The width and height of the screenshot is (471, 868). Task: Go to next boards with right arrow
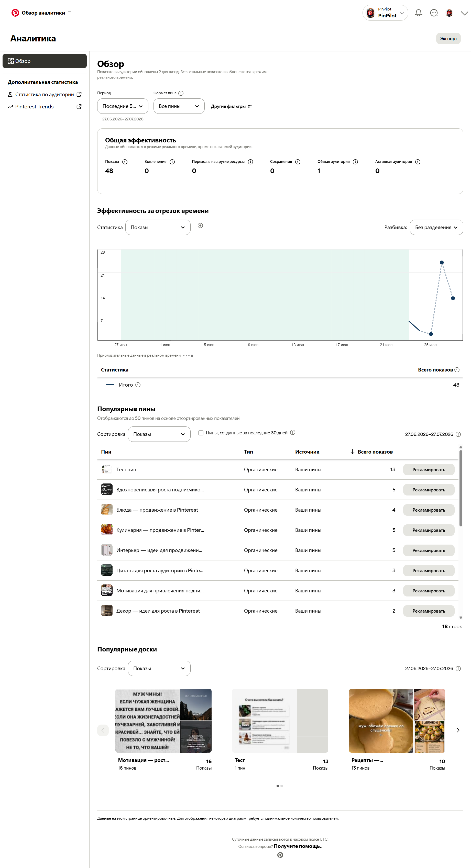(458, 730)
